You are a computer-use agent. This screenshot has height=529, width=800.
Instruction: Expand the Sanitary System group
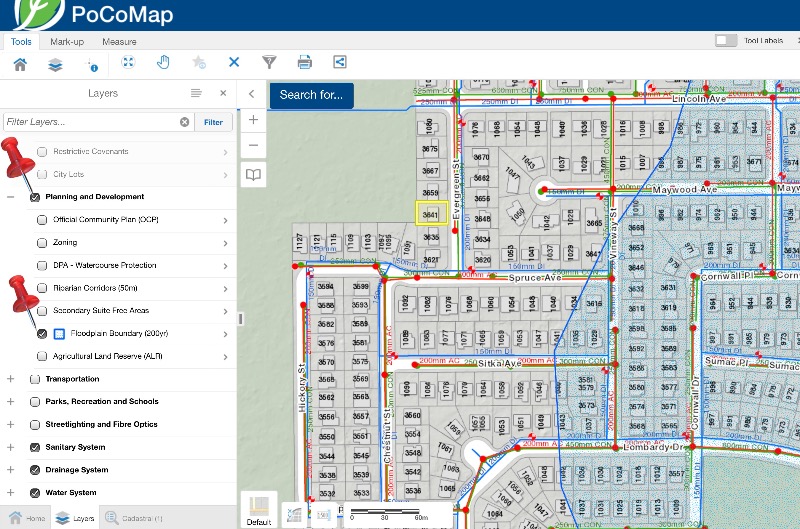coord(11,447)
